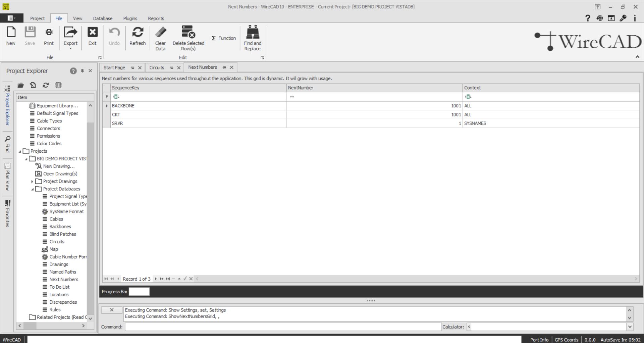The height and width of the screenshot is (343, 644).
Task: Open SysName Format tree item
Action: [67, 211]
